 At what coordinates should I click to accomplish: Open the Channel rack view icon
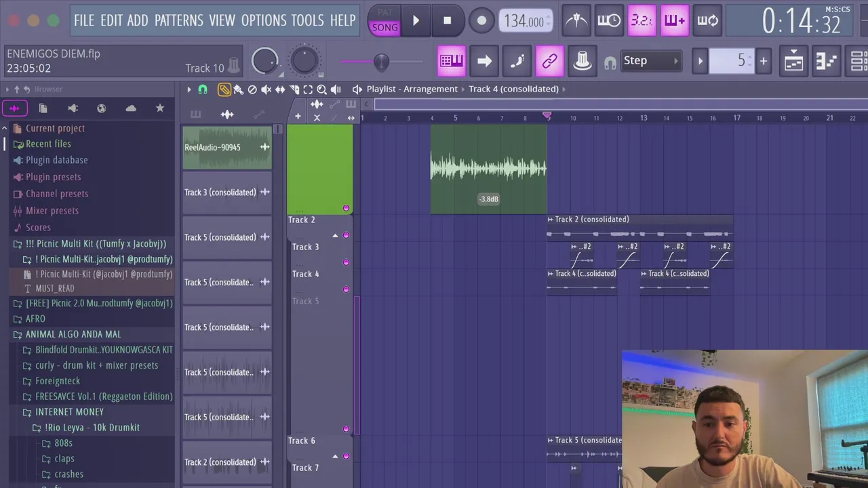pyautogui.click(x=859, y=61)
